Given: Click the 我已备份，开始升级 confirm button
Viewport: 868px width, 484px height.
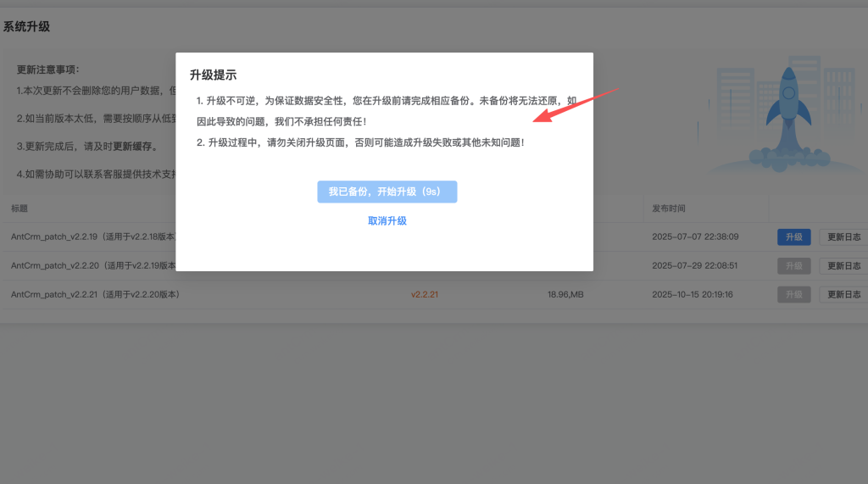Looking at the screenshot, I should coord(387,192).
